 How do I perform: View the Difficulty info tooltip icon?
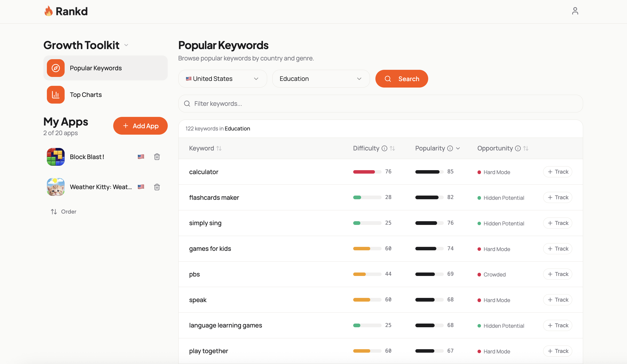coord(384,148)
